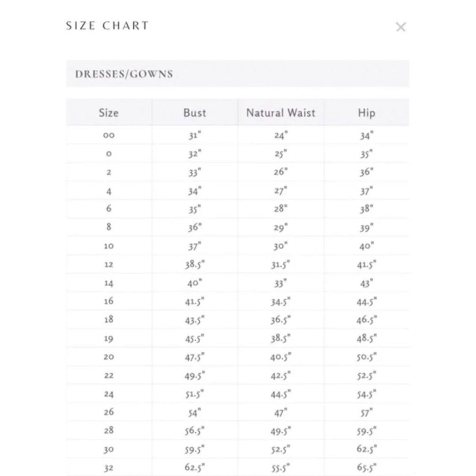Click the Size Chart title text

[x=107, y=26]
